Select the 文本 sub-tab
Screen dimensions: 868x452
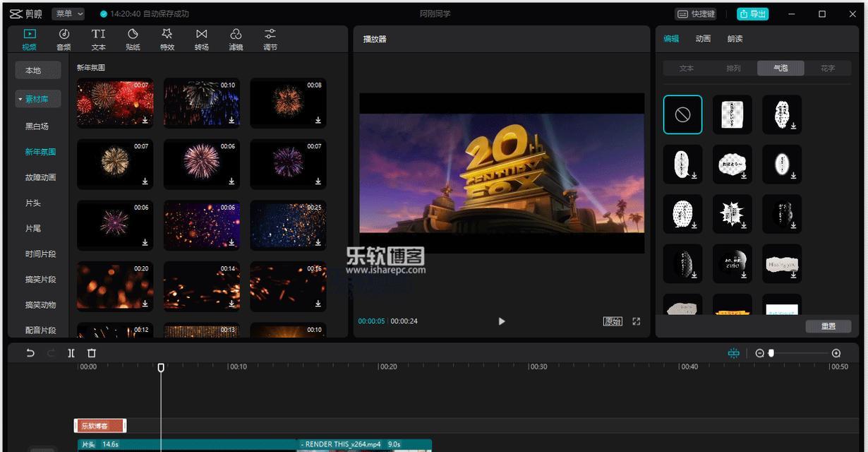point(687,69)
